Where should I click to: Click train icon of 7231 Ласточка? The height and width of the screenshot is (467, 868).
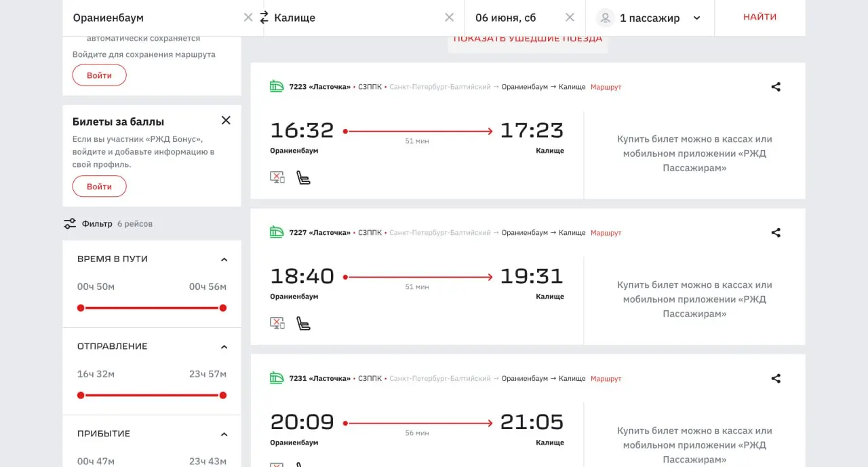coord(277,378)
